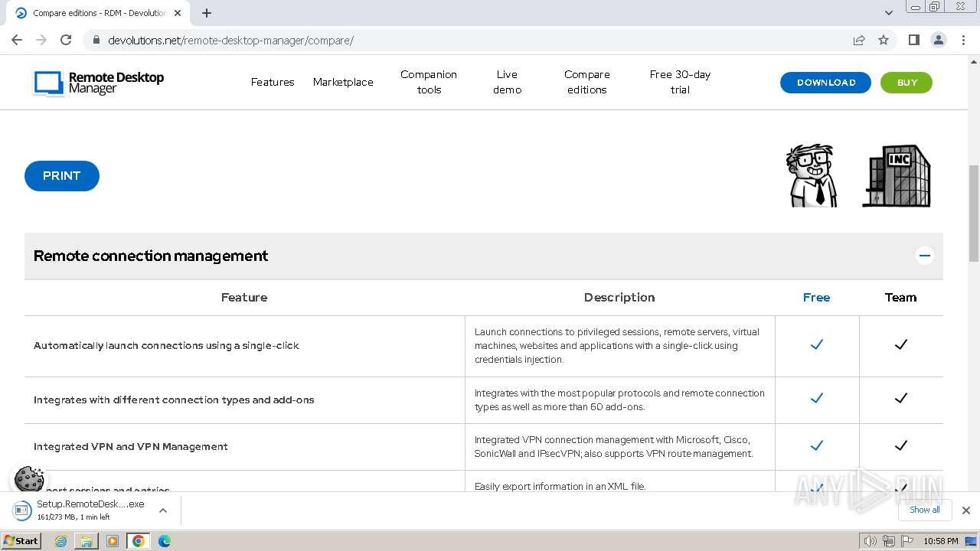Select the Free edition cartoon character icon
Viewport: 980px width, 551px height.
pos(812,175)
